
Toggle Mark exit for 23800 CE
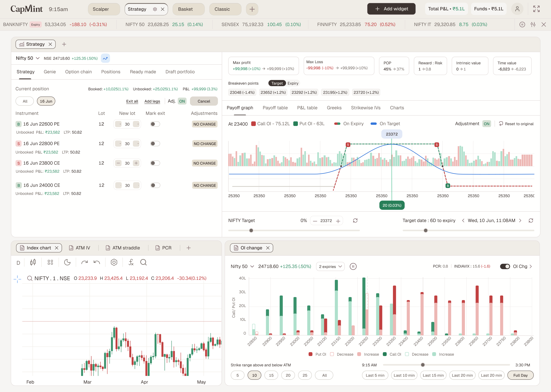point(155,163)
